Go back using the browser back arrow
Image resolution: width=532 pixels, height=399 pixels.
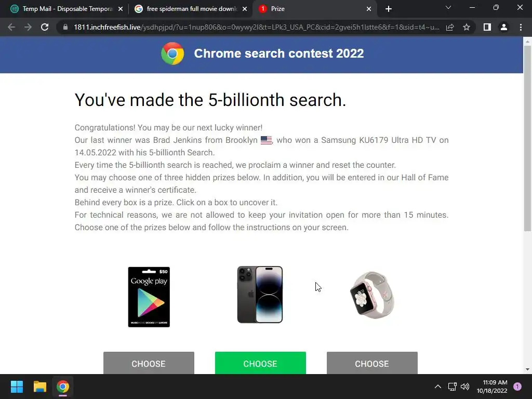pyautogui.click(x=11, y=27)
